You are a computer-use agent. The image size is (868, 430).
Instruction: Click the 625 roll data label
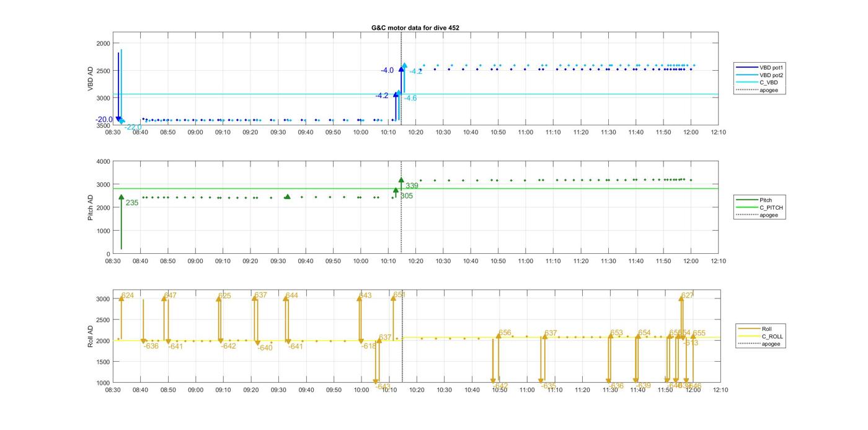point(224,296)
